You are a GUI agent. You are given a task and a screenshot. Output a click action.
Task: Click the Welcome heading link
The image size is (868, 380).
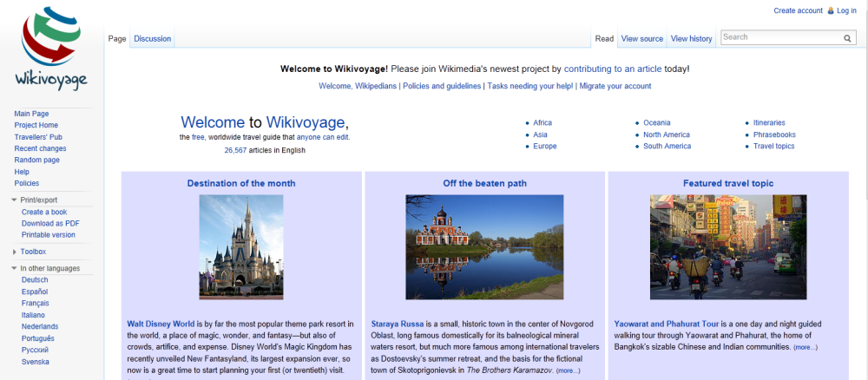(213, 122)
